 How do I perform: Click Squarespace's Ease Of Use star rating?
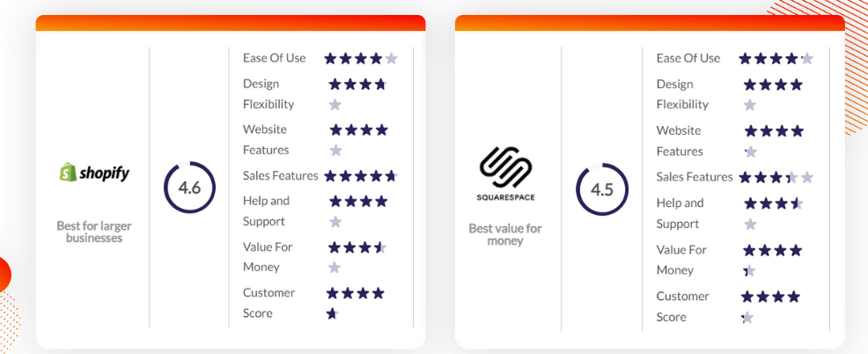(x=776, y=58)
